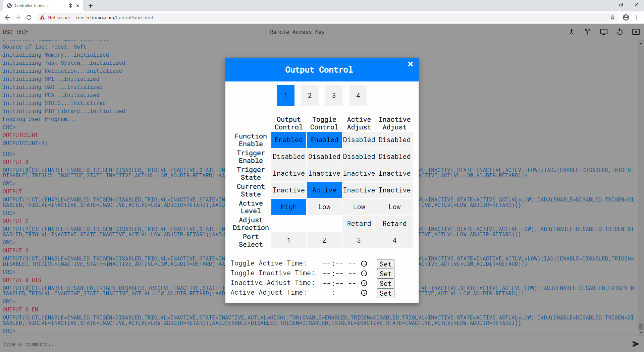Toggle Active Adjust direction Retard
Image resolution: width=644 pixels, height=352 pixels.
coord(359,224)
